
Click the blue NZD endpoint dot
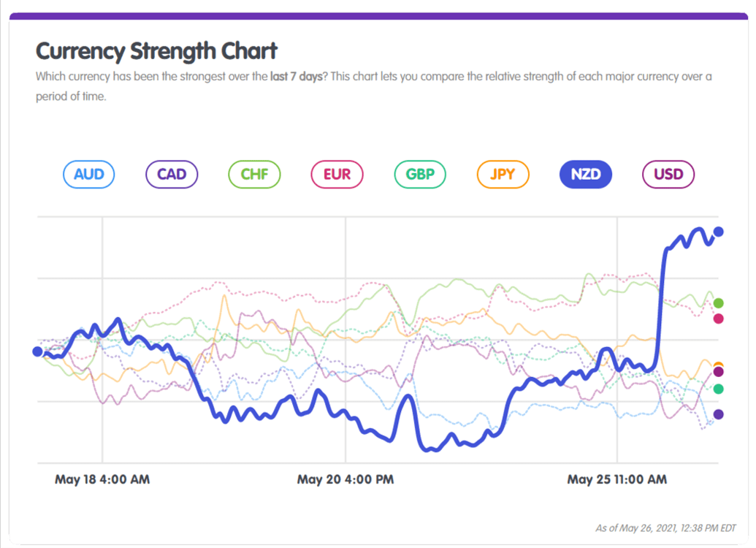point(718,232)
